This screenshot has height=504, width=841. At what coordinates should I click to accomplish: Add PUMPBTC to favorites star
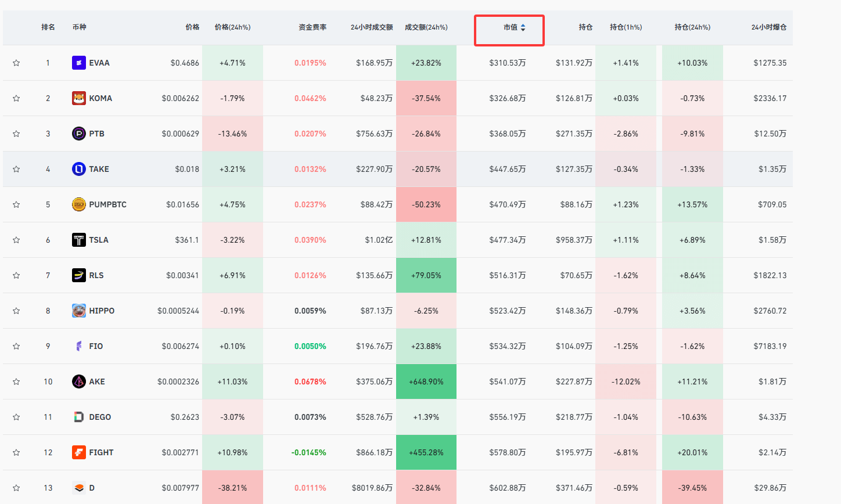[16, 204]
